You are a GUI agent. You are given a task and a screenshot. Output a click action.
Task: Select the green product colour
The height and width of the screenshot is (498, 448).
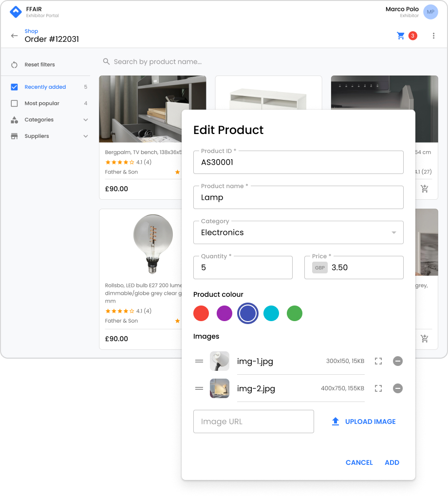[295, 313]
